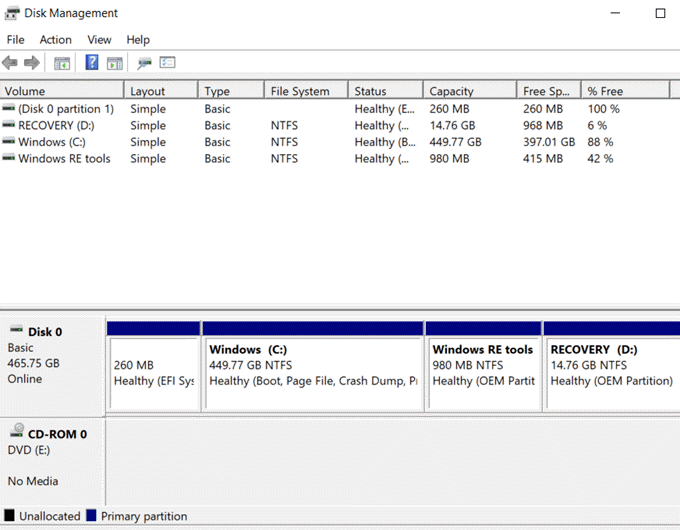Click the 415 MB free space cell
The image size is (680, 530).
[543, 158]
